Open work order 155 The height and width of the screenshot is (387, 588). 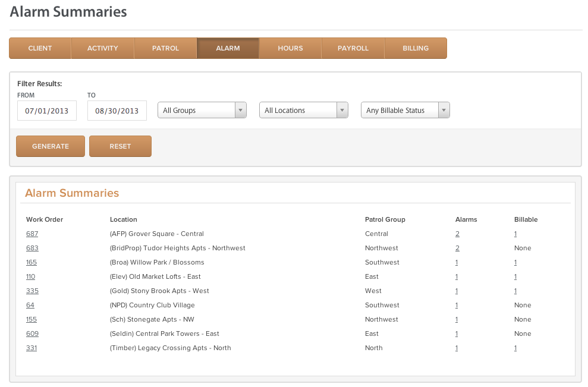click(32, 319)
